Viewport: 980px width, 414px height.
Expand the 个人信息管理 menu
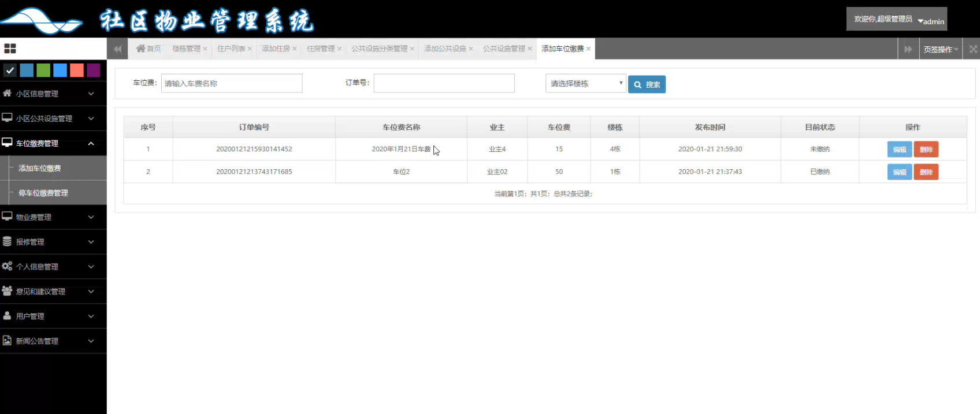tap(53, 267)
